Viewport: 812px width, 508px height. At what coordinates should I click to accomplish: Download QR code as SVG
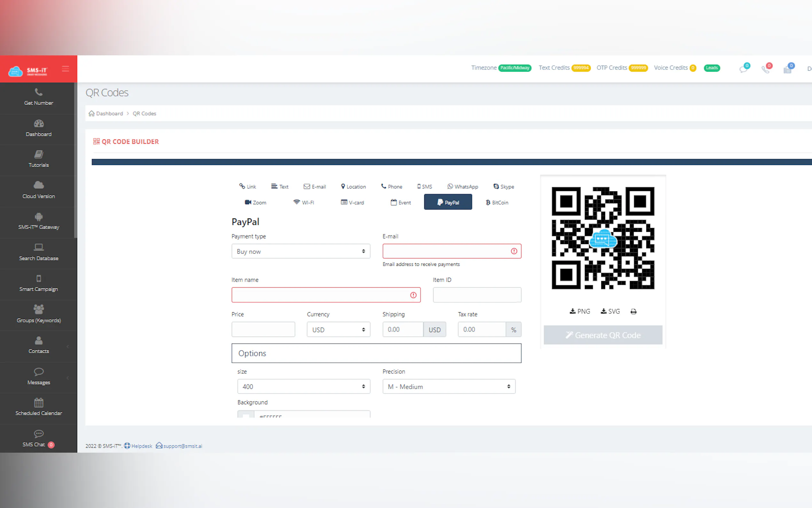pyautogui.click(x=610, y=312)
